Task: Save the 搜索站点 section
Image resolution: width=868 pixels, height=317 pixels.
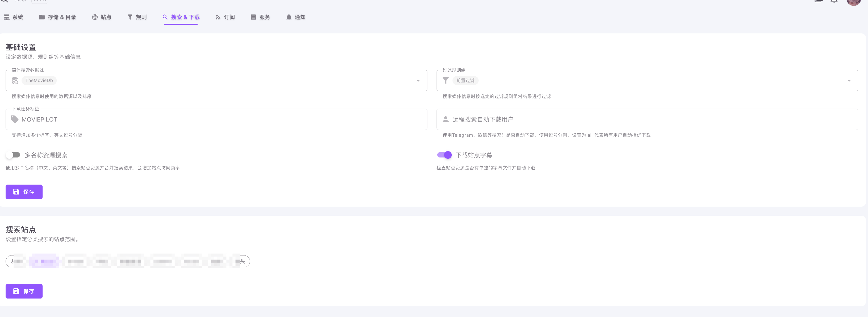Action: tap(24, 291)
